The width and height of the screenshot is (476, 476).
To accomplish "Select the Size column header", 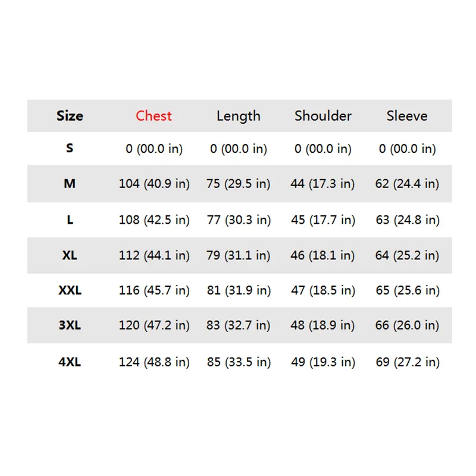I will point(70,115).
